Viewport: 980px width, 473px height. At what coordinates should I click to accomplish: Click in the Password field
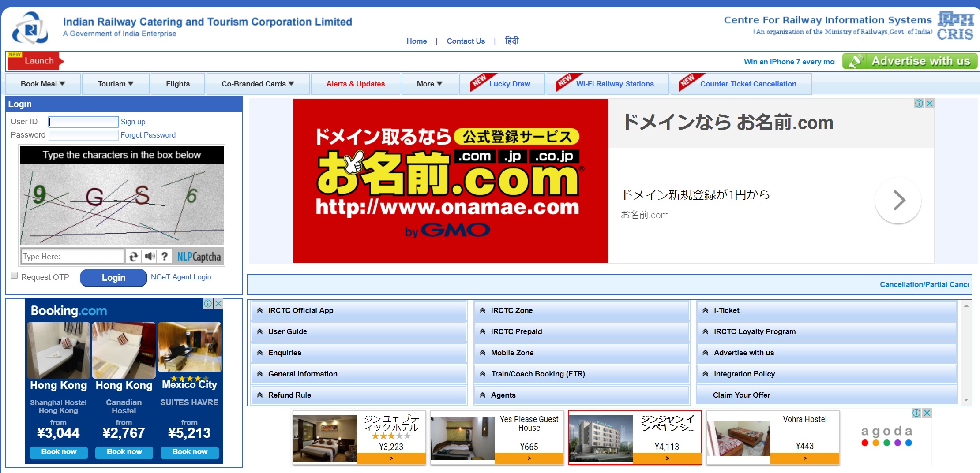click(x=83, y=135)
